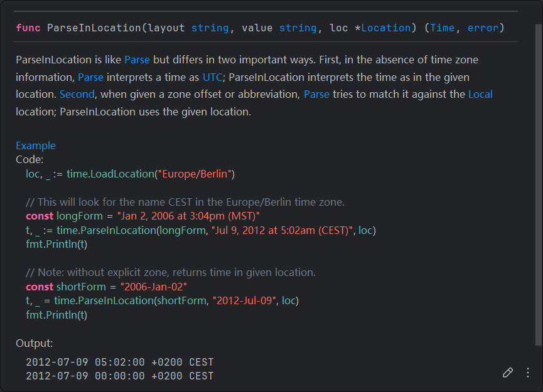Click the ParseInLocation name in the signature
This screenshot has width=543, height=392.
coord(94,28)
